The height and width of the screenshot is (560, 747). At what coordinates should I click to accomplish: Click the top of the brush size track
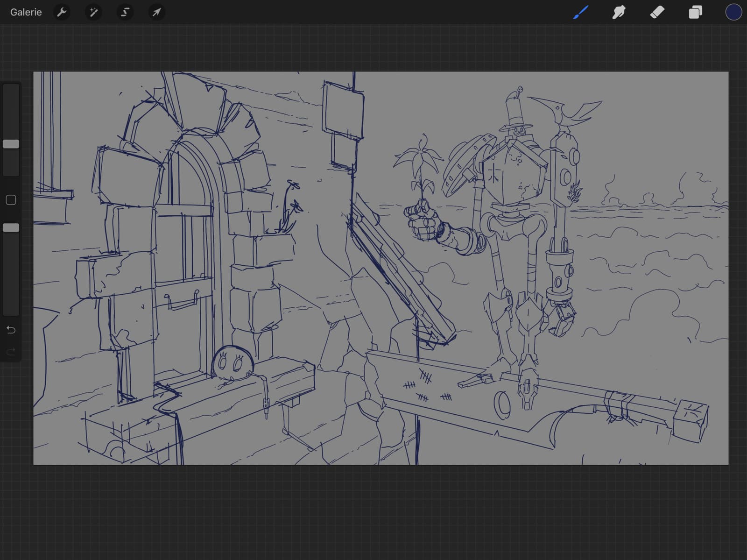pyautogui.click(x=11, y=90)
